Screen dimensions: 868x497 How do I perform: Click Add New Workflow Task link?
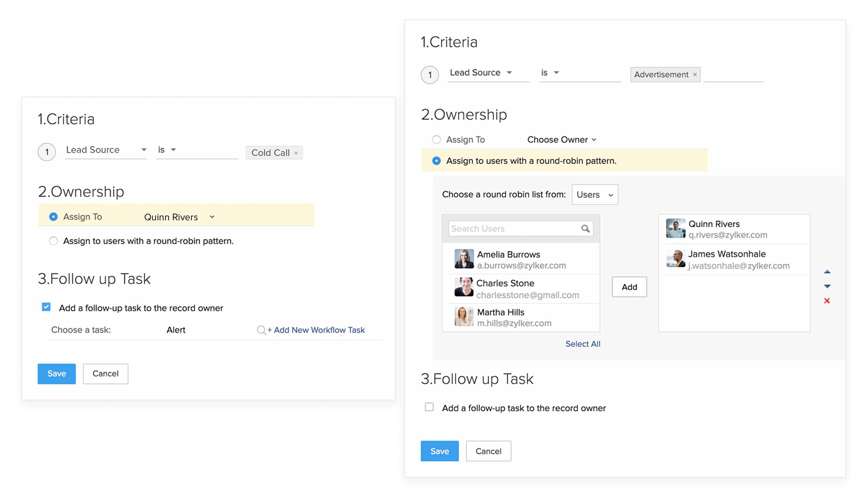tap(316, 330)
